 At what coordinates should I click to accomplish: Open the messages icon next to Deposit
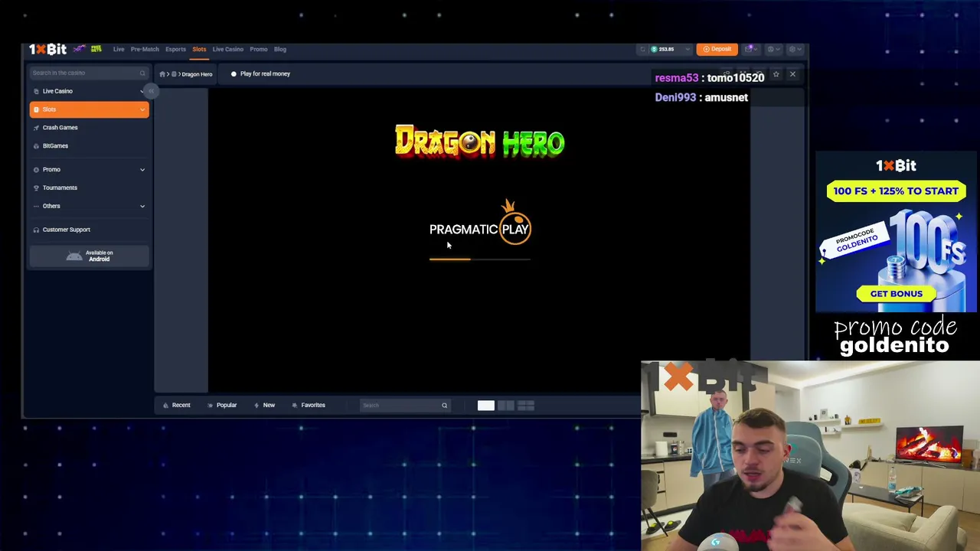[750, 49]
